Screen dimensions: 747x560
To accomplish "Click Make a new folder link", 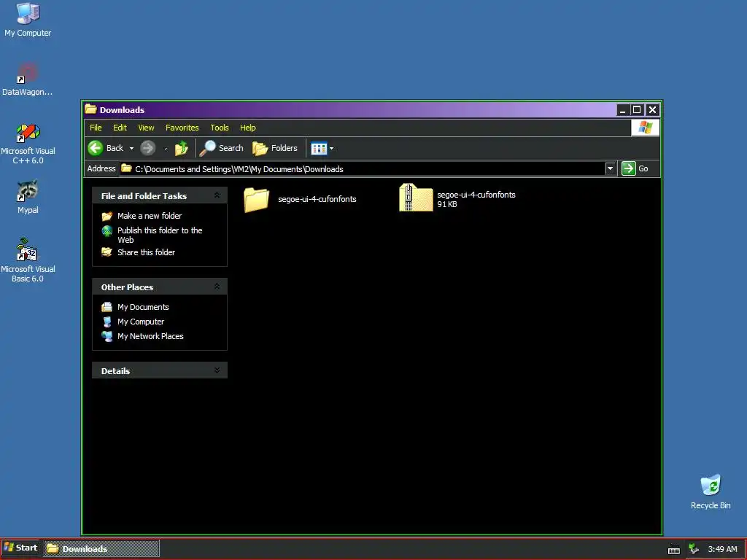I will pyautogui.click(x=150, y=216).
